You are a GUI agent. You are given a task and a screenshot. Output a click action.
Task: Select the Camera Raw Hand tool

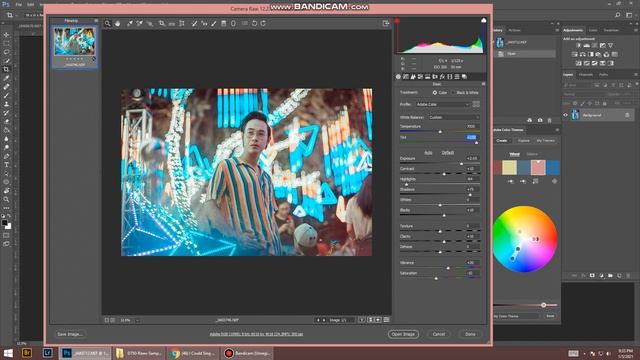coord(118,24)
